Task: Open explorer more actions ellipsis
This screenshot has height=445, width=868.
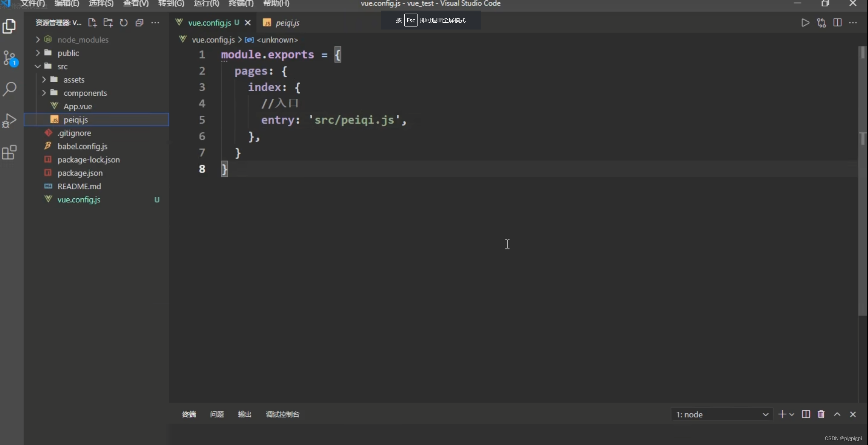Action: 155,23
